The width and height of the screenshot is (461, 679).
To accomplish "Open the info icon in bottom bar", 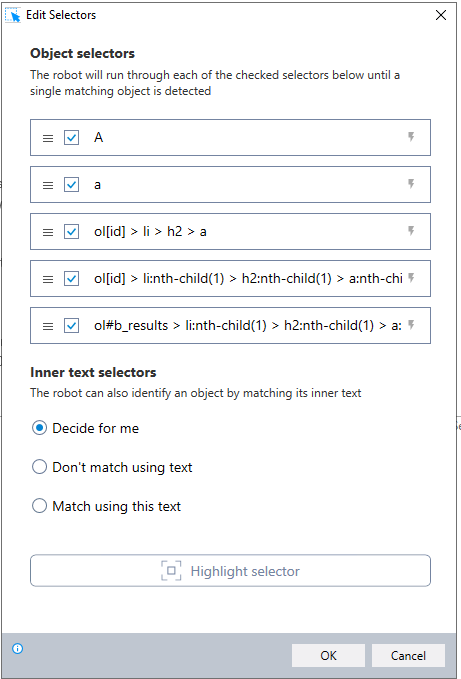I will [x=18, y=648].
